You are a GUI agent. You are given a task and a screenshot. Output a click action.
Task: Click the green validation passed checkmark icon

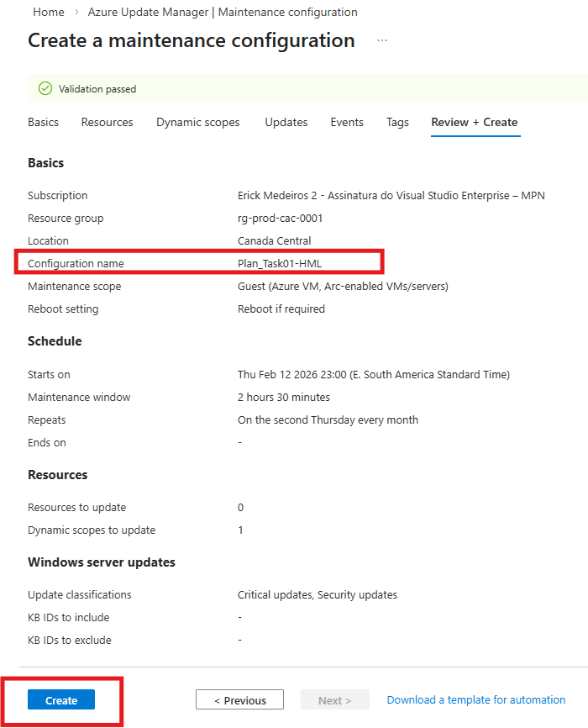45,89
